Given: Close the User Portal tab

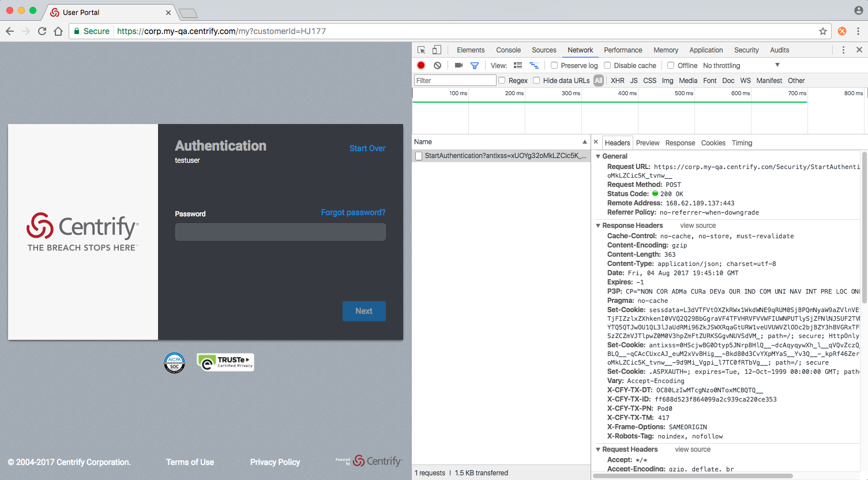Looking at the screenshot, I should [168, 12].
